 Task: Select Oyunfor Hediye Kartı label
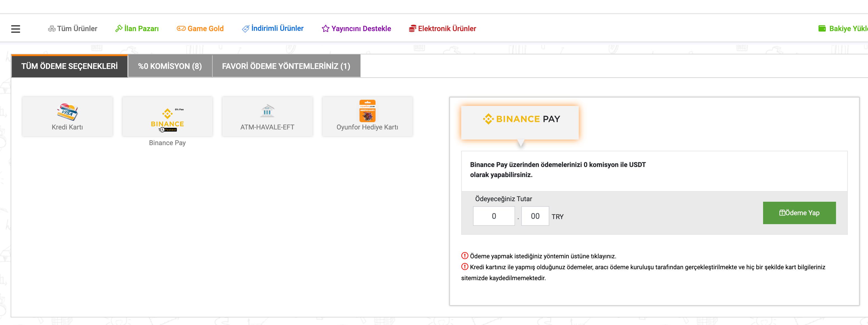point(367,127)
